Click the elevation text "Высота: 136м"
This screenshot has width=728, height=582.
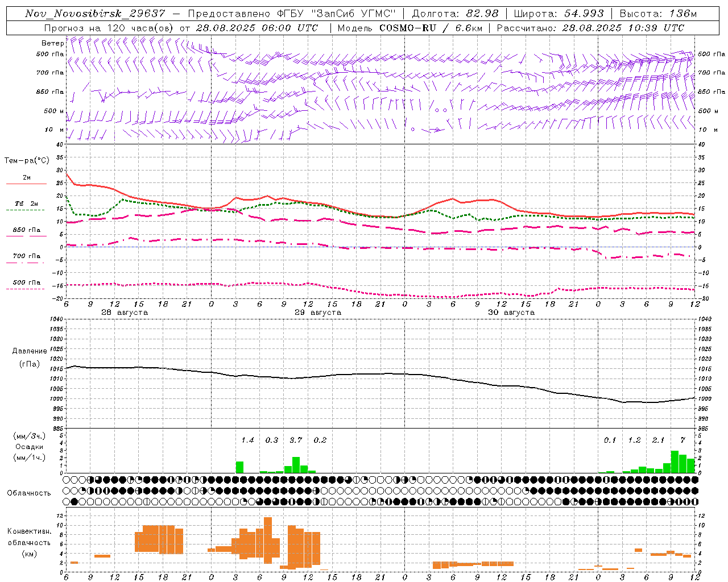tap(658, 14)
